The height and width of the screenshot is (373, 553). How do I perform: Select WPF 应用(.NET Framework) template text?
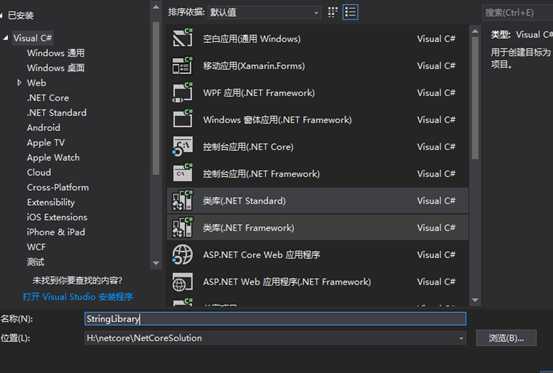click(x=259, y=93)
